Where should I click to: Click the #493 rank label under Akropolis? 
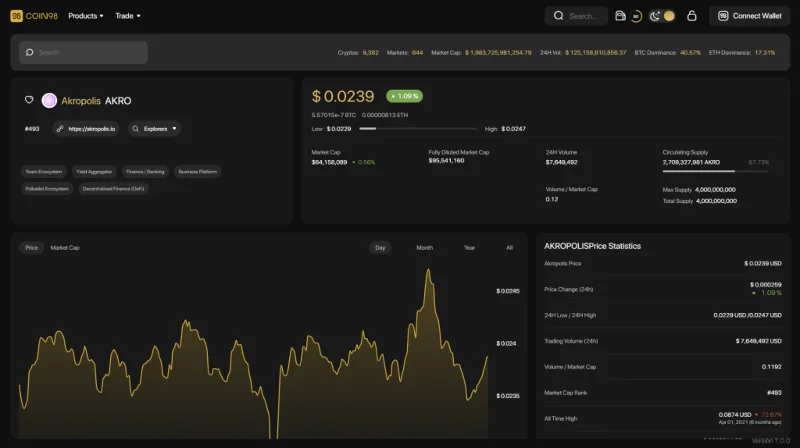point(32,129)
